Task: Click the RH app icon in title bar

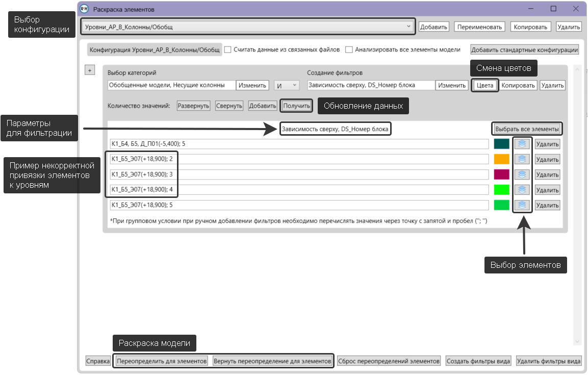Action: pyautogui.click(x=84, y=9)
